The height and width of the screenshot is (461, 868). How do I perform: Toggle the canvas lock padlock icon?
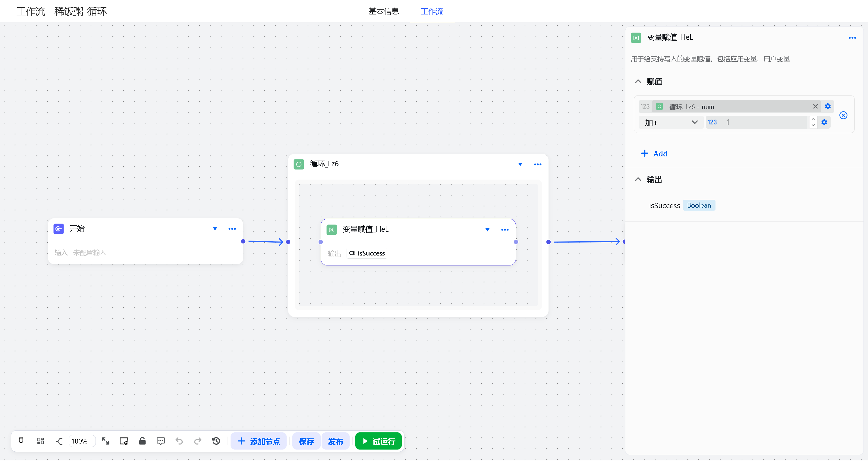click(x=142, y=441)
